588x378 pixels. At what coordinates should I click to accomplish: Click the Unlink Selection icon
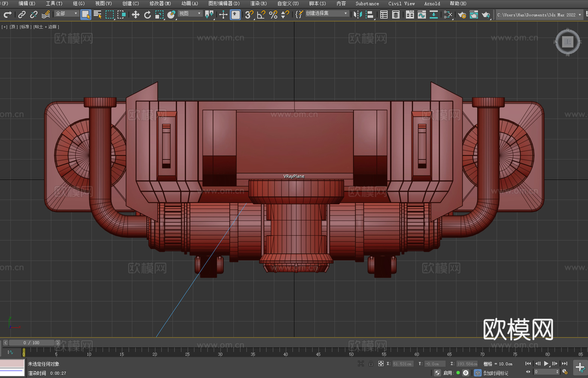pyautogui.click(x=34, y=14)
